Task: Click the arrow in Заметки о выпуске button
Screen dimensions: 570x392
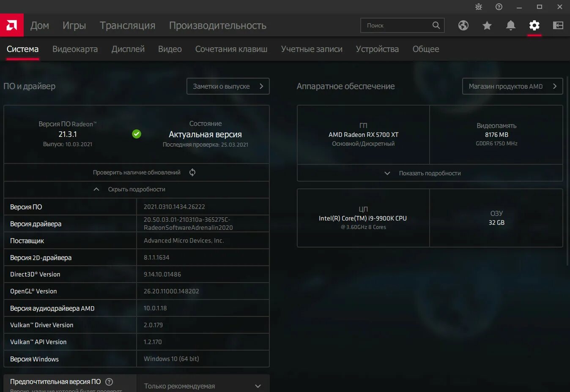Action: click(x=261, y=86)
